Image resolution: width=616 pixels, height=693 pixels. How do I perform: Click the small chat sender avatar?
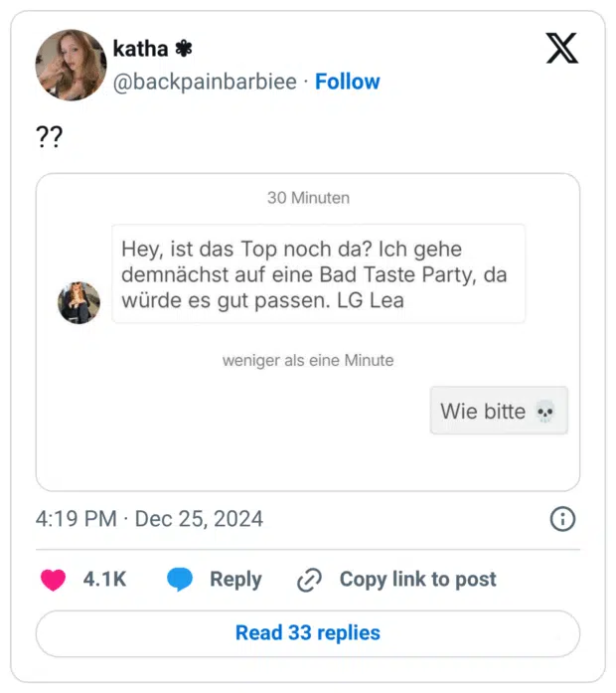[x=78, y=302]
